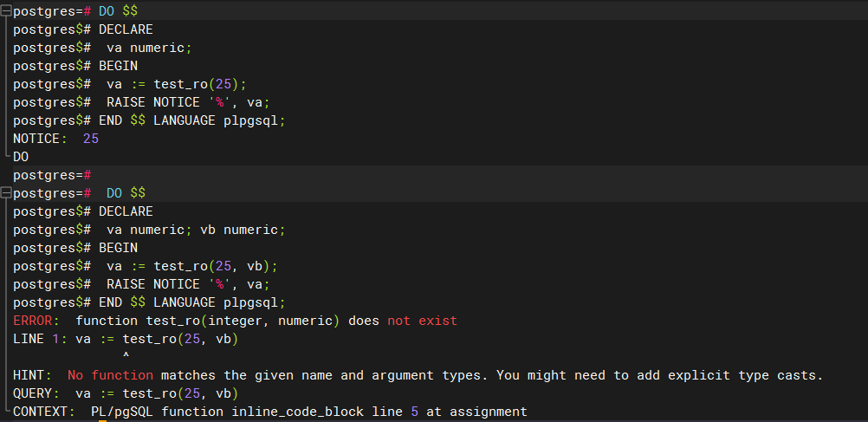Click the standalone DO result line
868x422 pixels.
click(x=21, y=157)
